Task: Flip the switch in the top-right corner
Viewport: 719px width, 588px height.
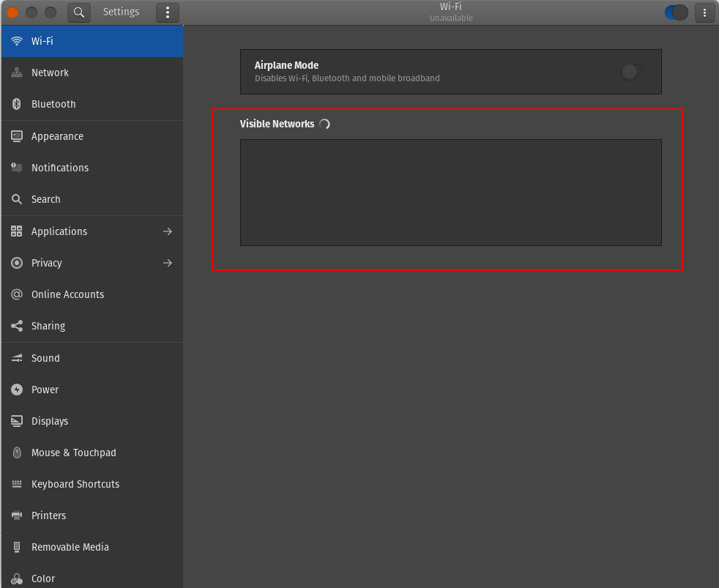Action: pos(674,12)
